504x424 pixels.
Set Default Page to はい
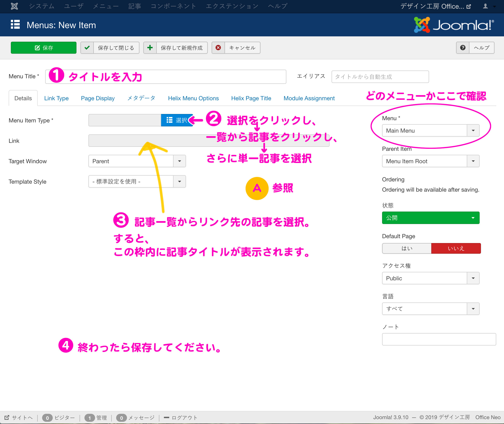[x=407, y=248]
